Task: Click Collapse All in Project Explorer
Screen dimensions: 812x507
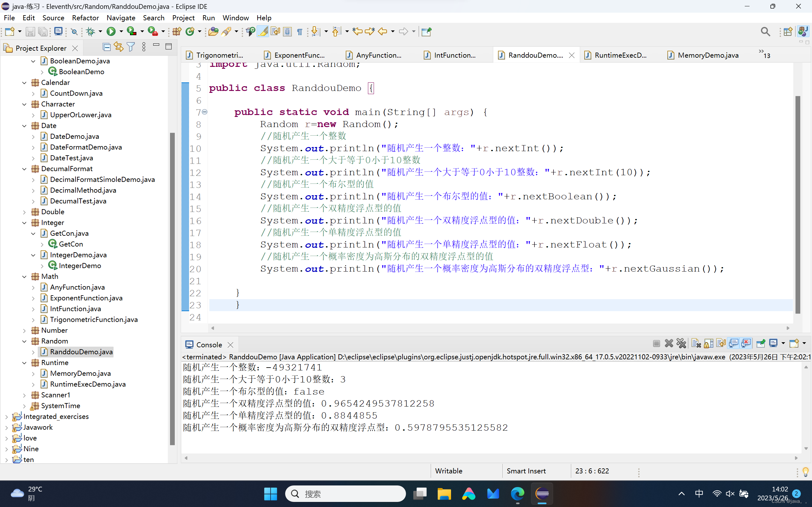Action: [107, 47]
